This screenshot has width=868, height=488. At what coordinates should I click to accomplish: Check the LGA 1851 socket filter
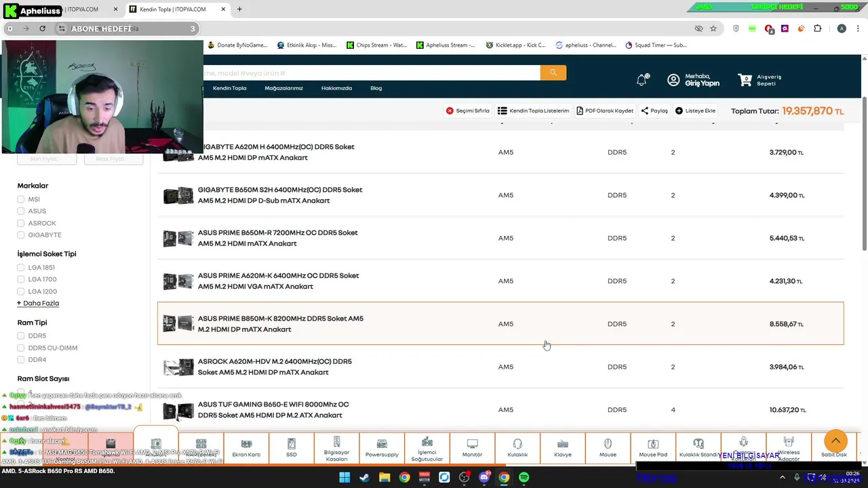21,268
